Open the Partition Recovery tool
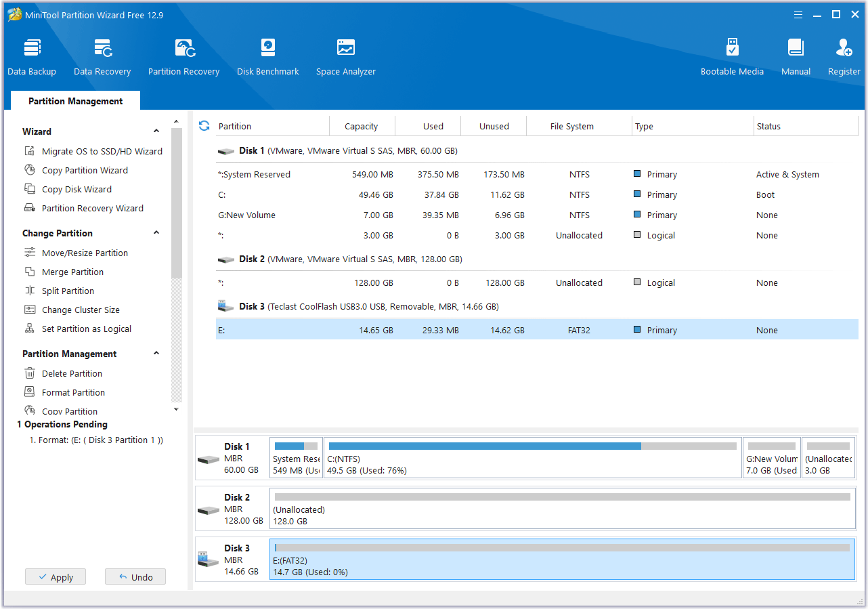Screen dimensions: 868x609 184,57
